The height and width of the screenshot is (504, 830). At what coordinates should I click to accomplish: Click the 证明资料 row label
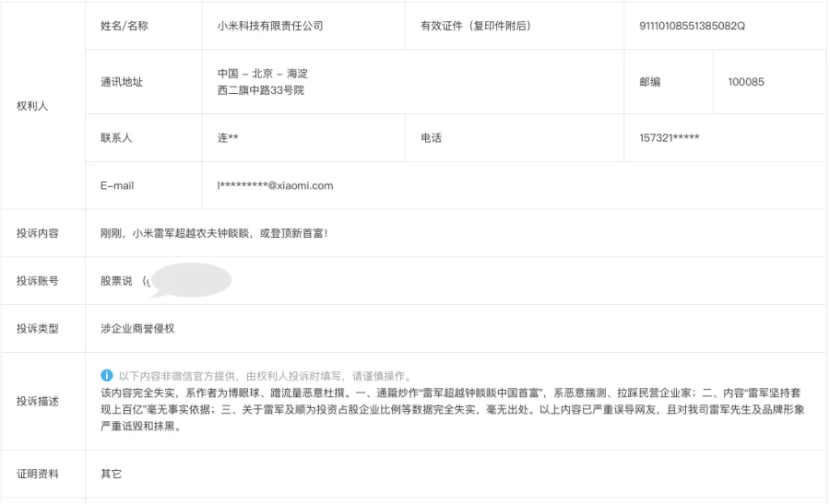(38, 474)
